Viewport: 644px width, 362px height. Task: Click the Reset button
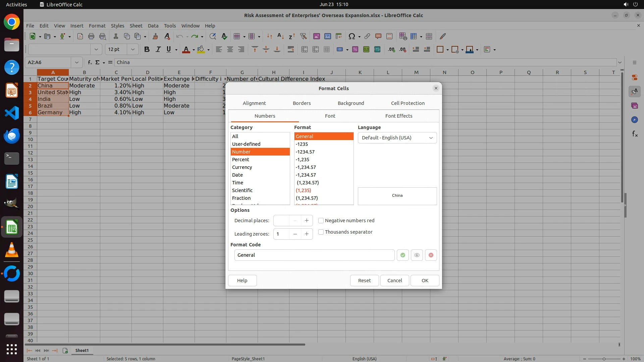click(x=364, y=281)
